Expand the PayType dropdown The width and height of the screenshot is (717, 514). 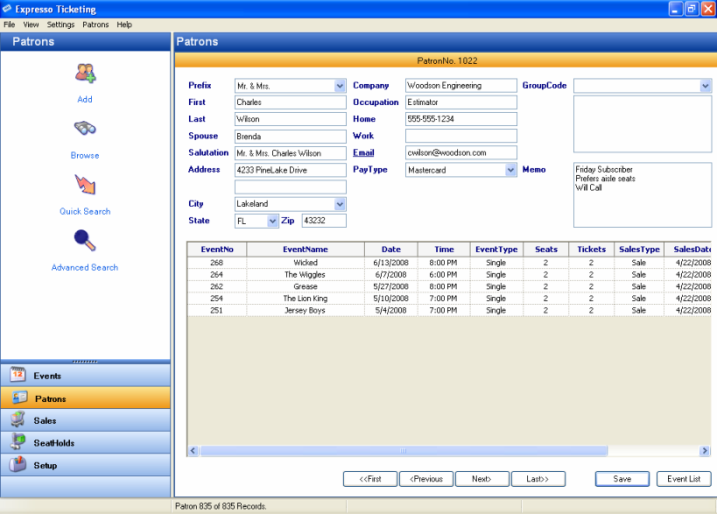(x=511, y=170)
